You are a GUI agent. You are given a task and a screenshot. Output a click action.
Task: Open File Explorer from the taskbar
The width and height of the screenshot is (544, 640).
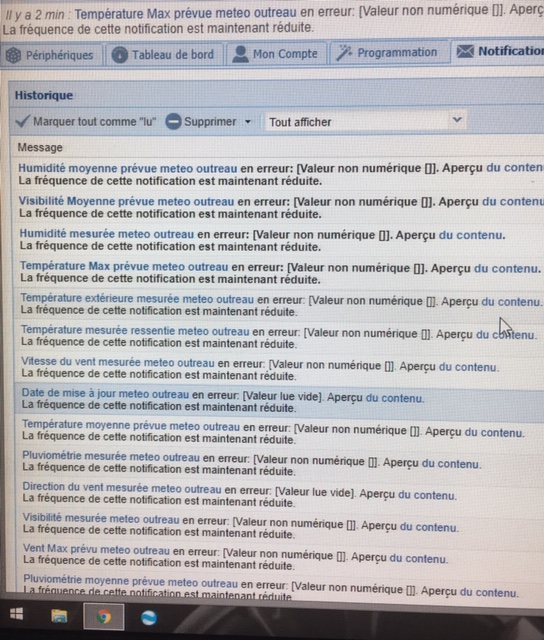(60, 616)
